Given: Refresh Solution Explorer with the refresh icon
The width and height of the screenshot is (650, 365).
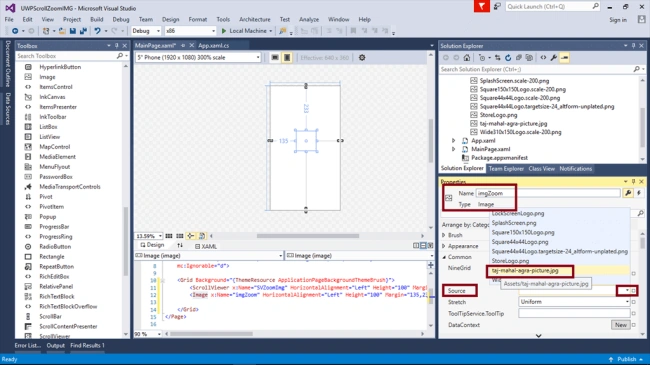Looking at the screenshot, I should (x=508, y=58).
